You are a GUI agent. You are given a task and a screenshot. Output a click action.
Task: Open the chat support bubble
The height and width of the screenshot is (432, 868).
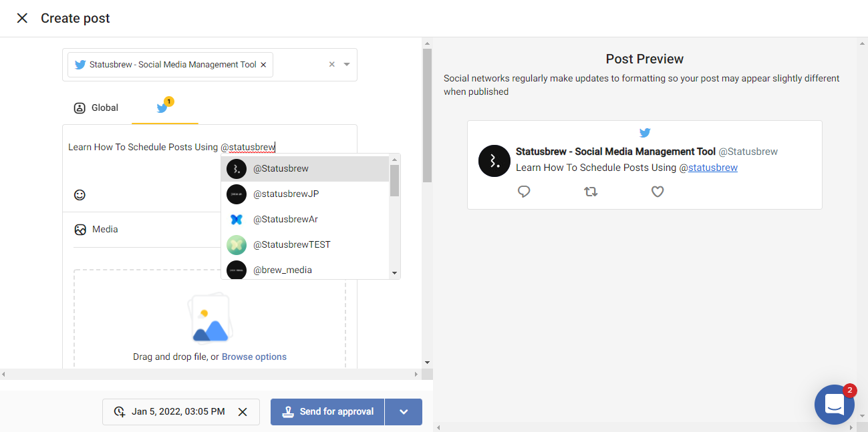[835, 404]
